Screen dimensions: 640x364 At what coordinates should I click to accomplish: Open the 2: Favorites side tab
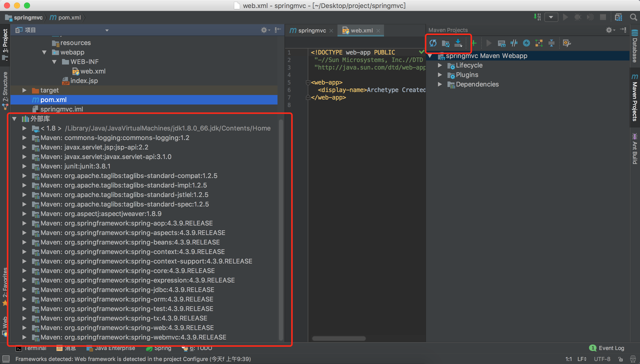5,287
